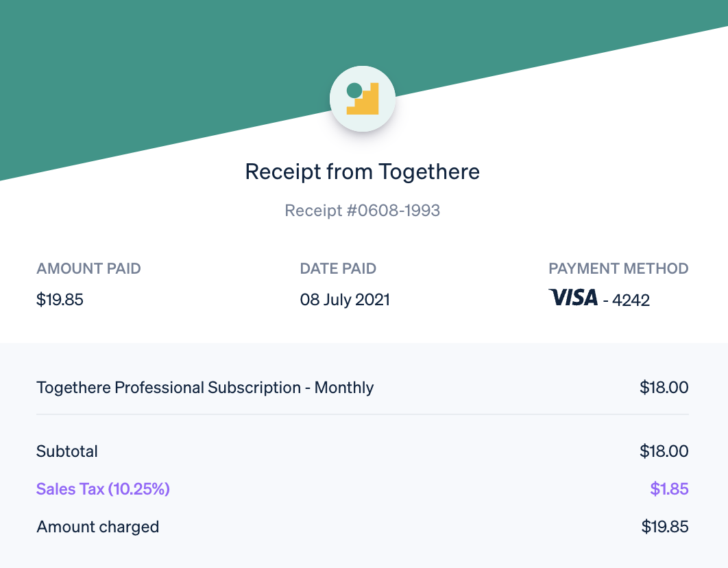The width and height of the screenshot is (728, 568).
Task: Click the purple Sales Tax (10.25%) label
Action: coord(103,489)
